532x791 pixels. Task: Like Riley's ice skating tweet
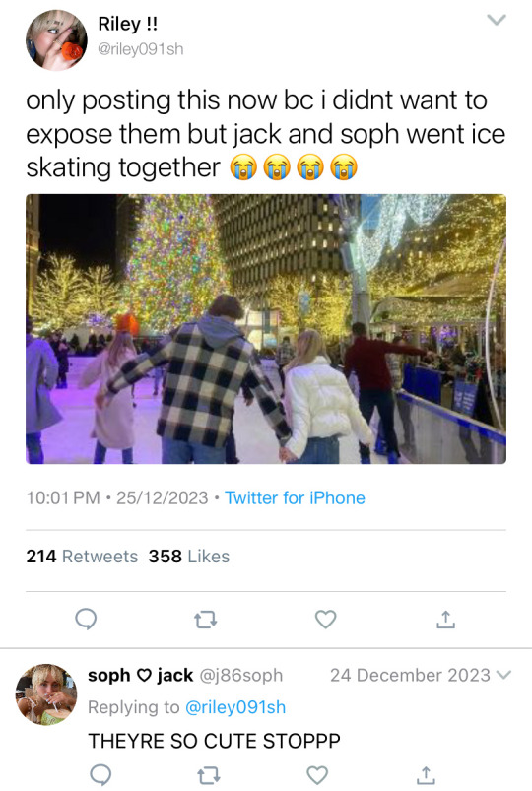click(325, 619)
